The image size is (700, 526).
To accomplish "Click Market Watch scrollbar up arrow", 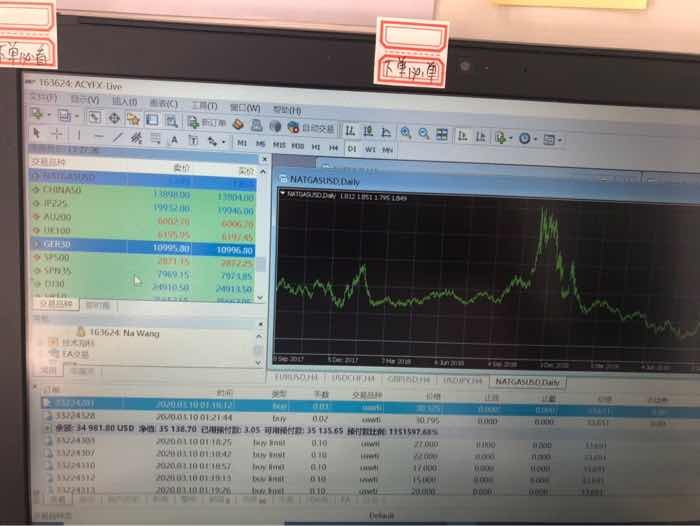I will (262, 171).
